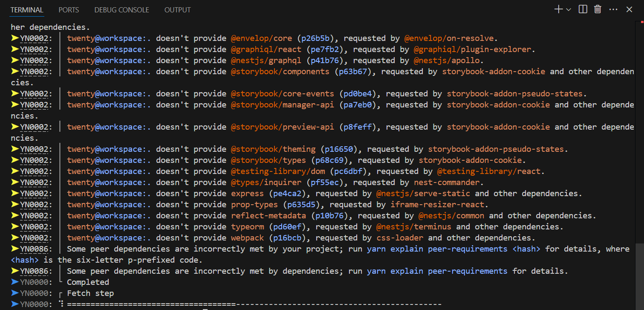Open the PORTS tab

point(69,9)
